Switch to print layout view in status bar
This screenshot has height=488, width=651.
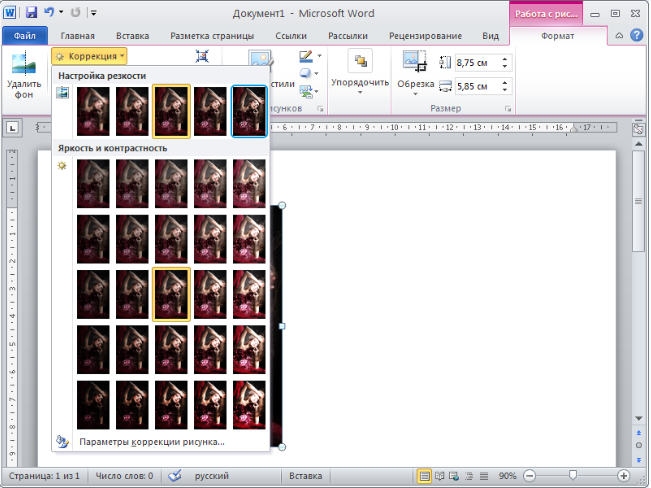[x=425, y=476]
